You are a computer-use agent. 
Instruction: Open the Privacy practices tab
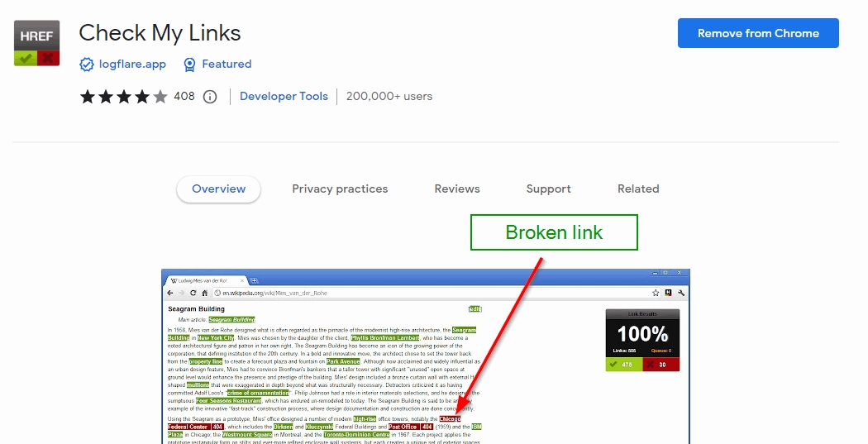(x=340, y=189)
